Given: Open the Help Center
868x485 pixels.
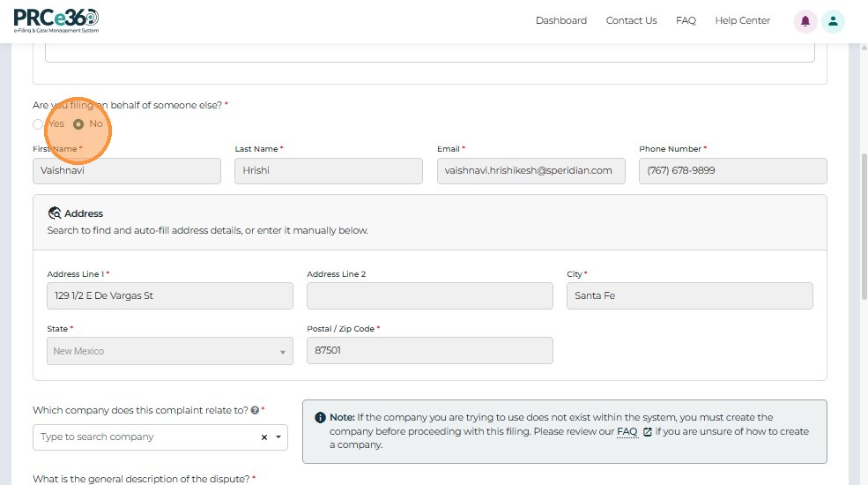Looking at the screenshot, I should [x=742, y=20].
